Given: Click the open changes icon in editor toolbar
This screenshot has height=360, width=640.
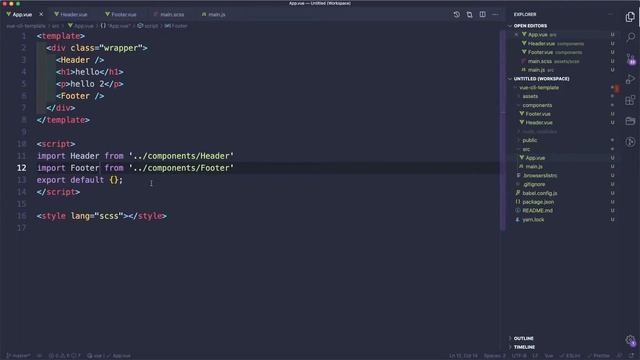Looking at the screenshot, I should 469,14.
